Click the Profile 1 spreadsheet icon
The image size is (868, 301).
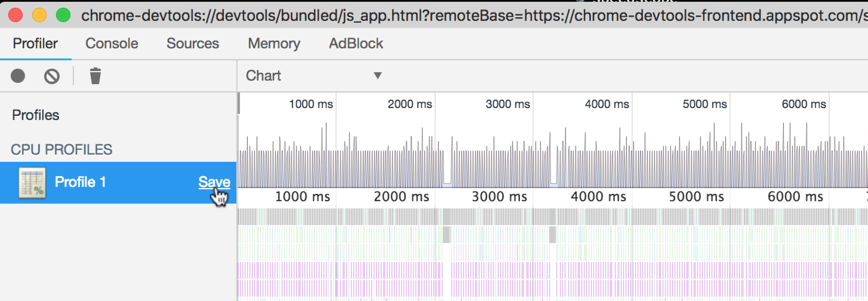pos(32,182)
